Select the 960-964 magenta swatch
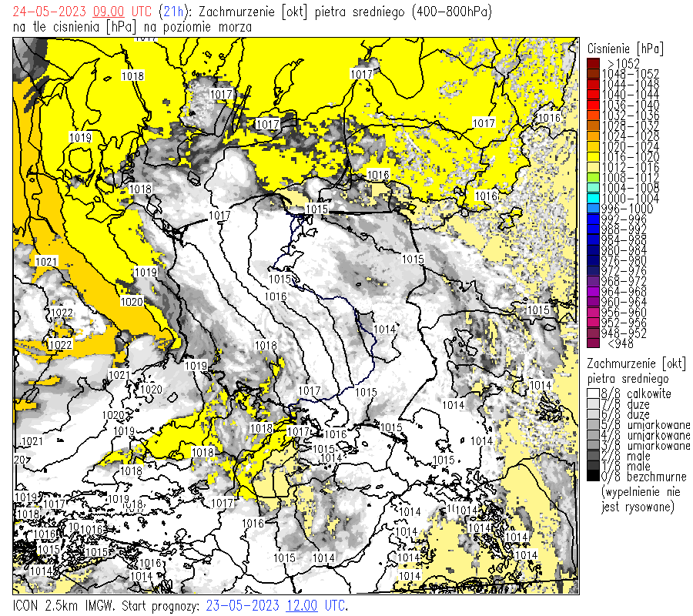693x616 pixels. click(593, 303)
